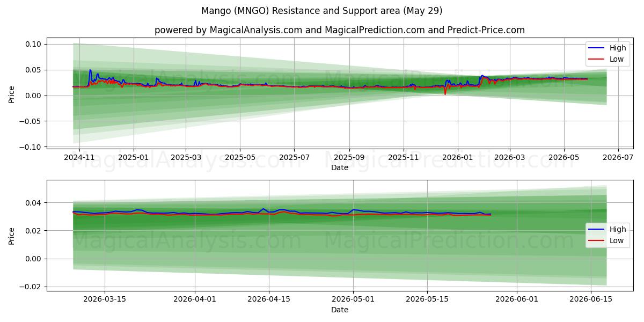Viewport: 644px width, 322px height.
Task: Click the '−0.10' price tick label
Action: coord(31,147)
